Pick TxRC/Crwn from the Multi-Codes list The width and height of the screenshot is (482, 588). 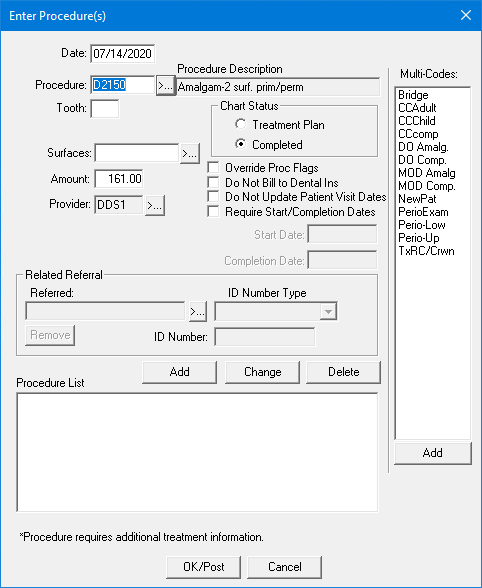[x=426, y=251]
